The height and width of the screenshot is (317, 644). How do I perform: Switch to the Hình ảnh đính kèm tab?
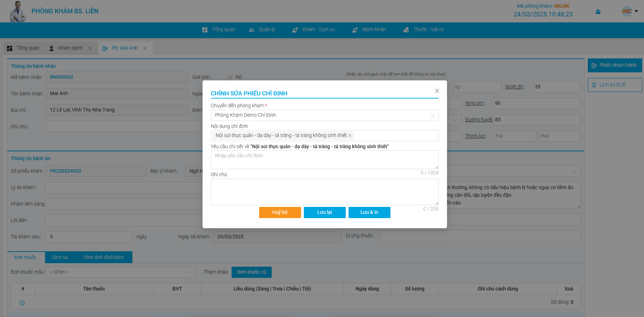pos(104,258)
